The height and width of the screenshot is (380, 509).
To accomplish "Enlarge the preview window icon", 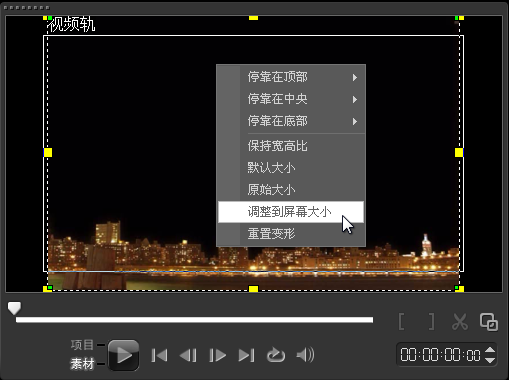I will pos(489,322).
